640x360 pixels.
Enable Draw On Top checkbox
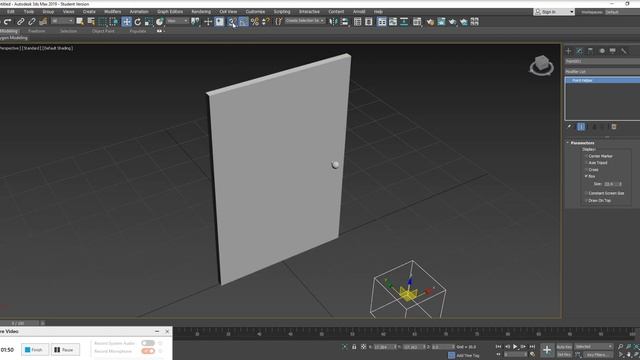[x=598, y=200]
